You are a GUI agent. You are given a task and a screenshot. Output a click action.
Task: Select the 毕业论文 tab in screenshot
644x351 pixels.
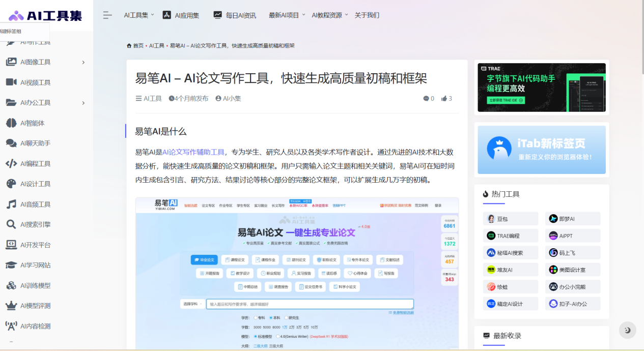(204, 259)
